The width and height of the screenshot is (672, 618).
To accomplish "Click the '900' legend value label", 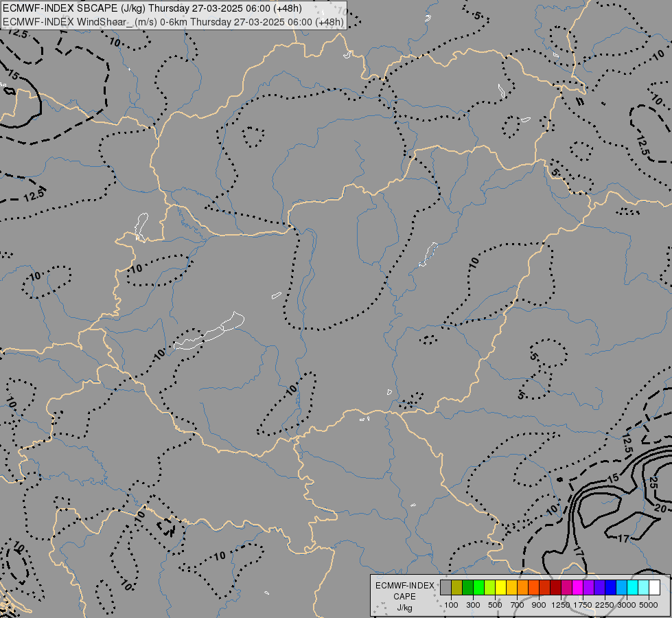I will pos(539,605).
